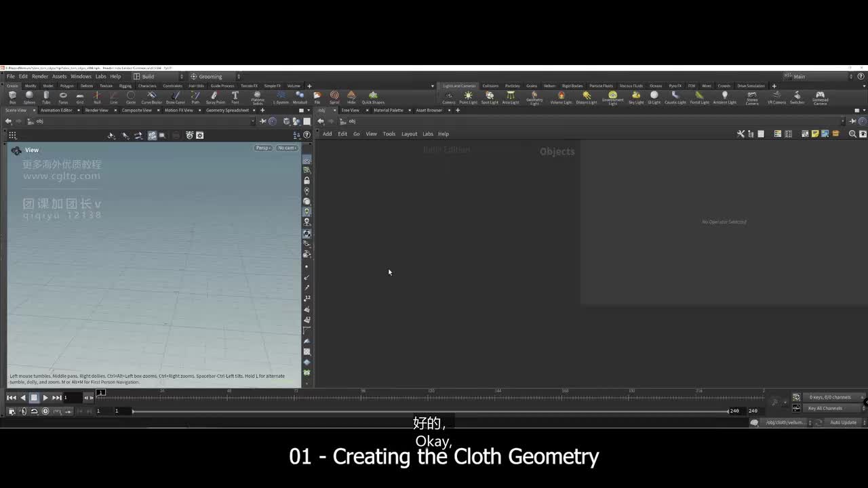868x488 pixels.
Task: Click the network editor search magnifier icon
Action: point(852,134)
